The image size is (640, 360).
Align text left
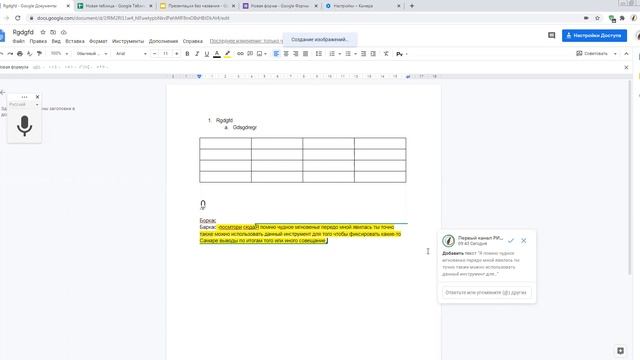[x=276, y=54]
